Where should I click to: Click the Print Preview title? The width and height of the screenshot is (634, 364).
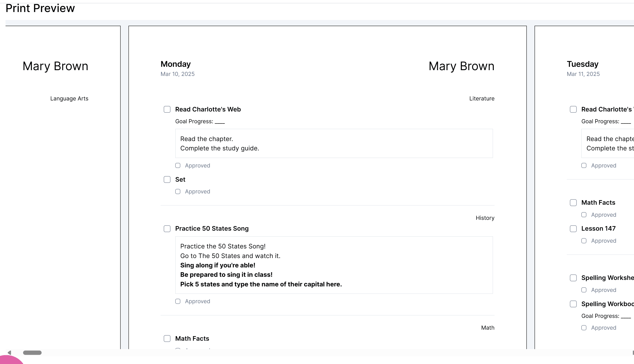tap(40, 8)
